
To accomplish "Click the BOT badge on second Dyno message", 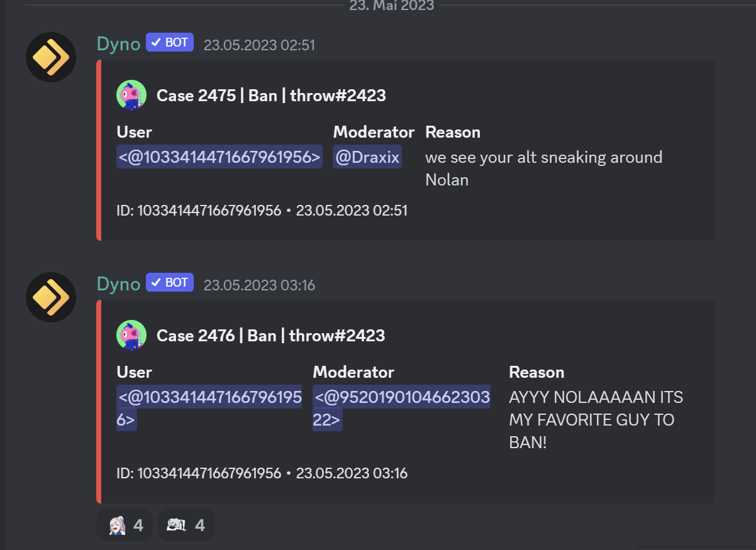I will (170, 283).
